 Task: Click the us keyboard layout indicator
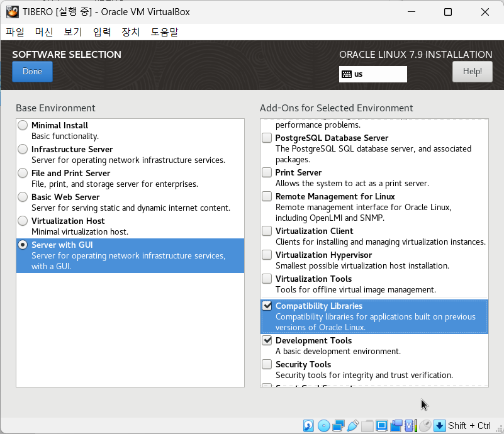tap(373, 74)
